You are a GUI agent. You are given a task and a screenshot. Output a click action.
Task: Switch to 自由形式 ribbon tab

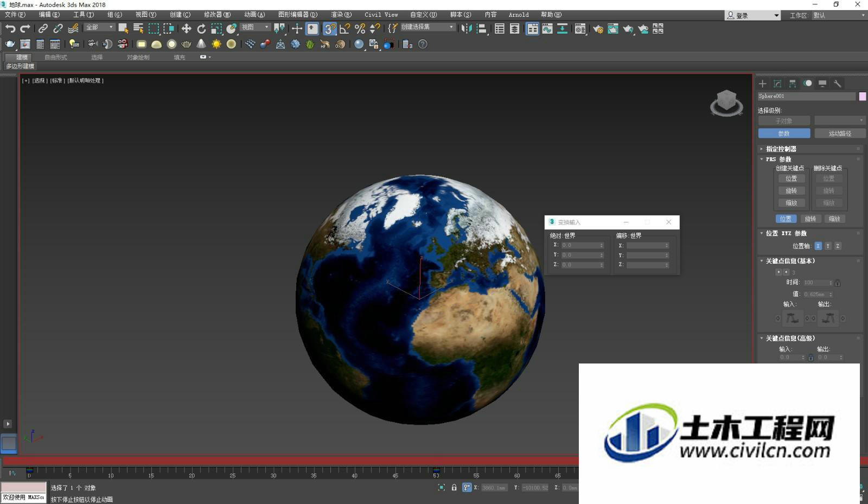point(55,57)
